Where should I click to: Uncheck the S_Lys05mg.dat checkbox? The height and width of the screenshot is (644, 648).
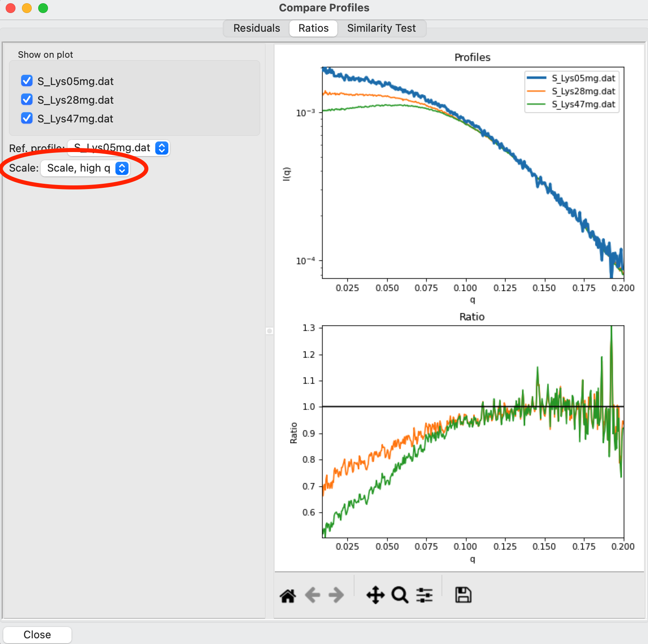(27, 81)
